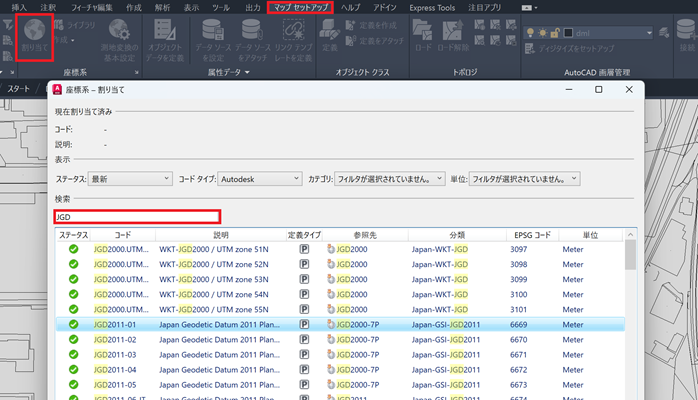Switch to the フィーチャ編集 ribbon tab

[92, 8]
